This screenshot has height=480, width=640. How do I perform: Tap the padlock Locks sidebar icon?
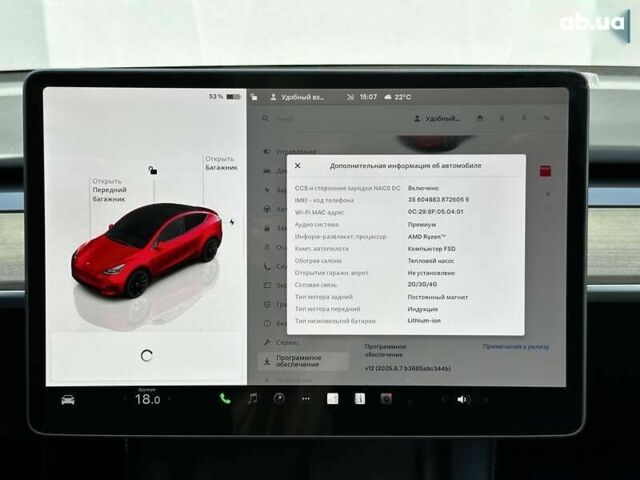tap(267, 228)
